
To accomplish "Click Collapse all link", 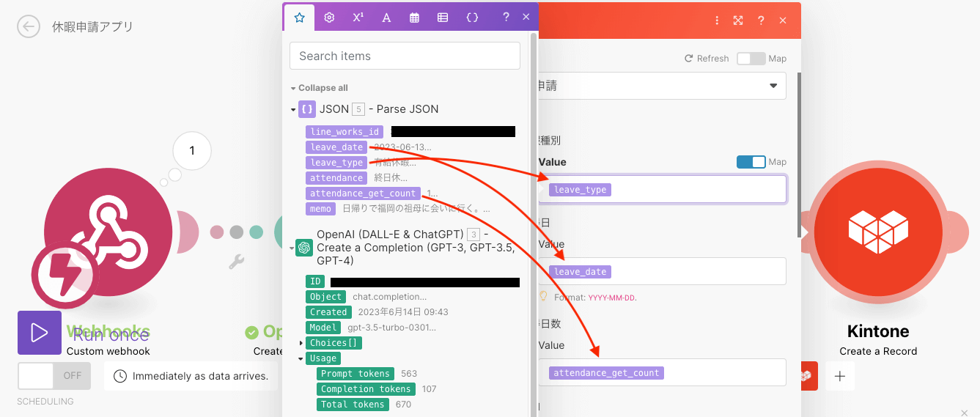I will [x=319, y=88].
